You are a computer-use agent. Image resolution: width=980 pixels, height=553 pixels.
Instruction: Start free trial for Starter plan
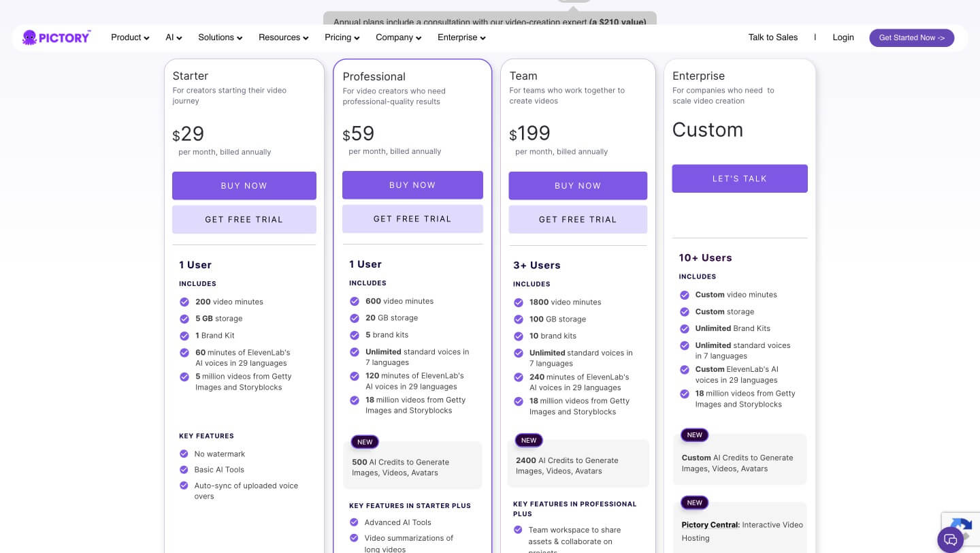point(244,219)
